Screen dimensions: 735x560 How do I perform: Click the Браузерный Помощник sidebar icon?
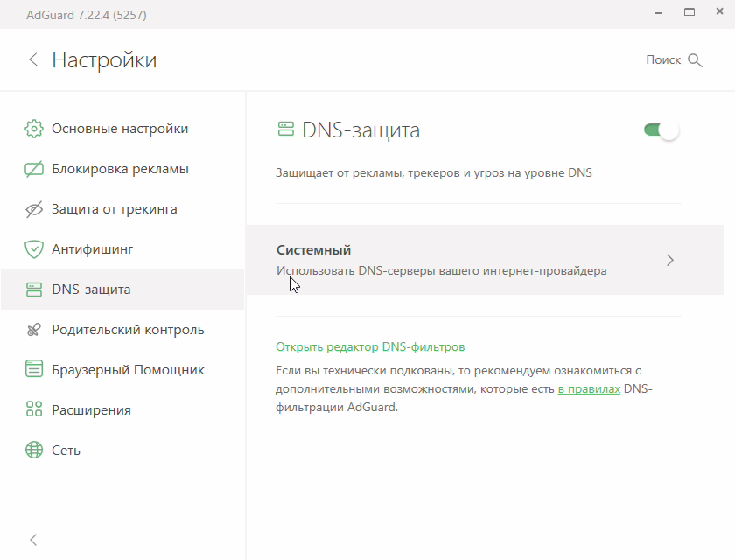click(34, 370)
